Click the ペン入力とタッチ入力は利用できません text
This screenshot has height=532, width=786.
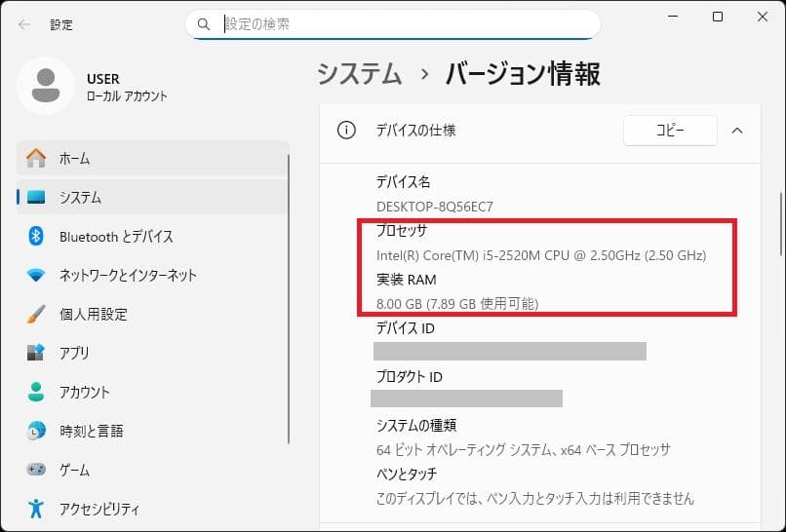coord(534,499)
